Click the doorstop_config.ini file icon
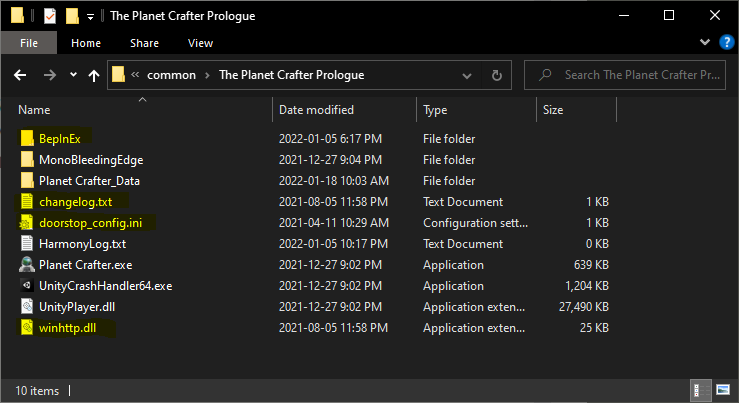This screenshot has width=739, height=403. click(x=27, y=223)
